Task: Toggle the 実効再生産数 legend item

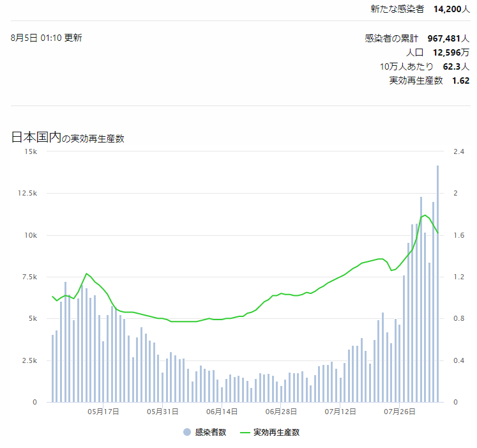Action: coord(270,432)
